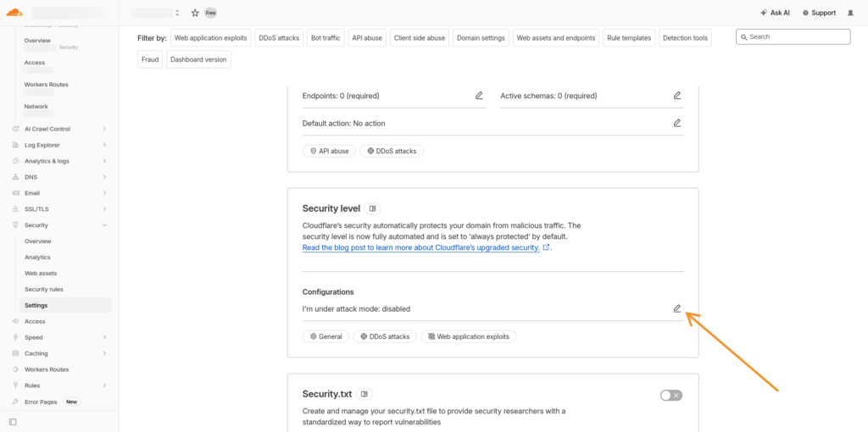
Task: Enable the Security.txt toggle switch
Action: [670, 395]
